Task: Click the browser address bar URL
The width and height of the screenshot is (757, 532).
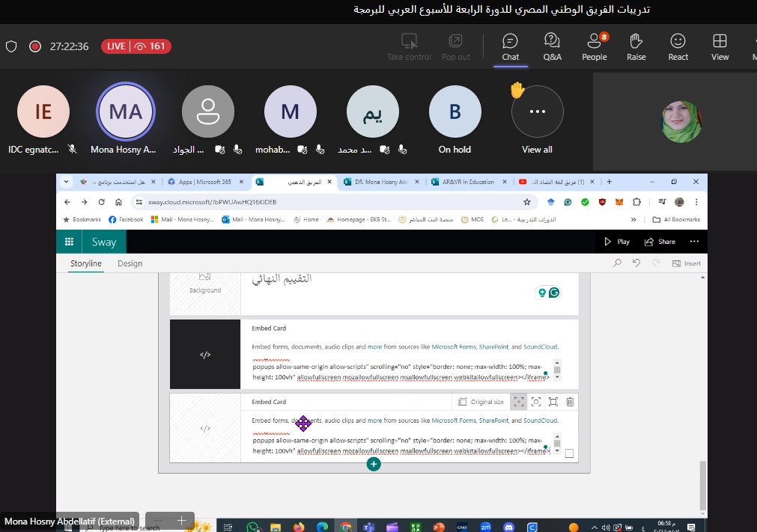Action: point(213,202)
